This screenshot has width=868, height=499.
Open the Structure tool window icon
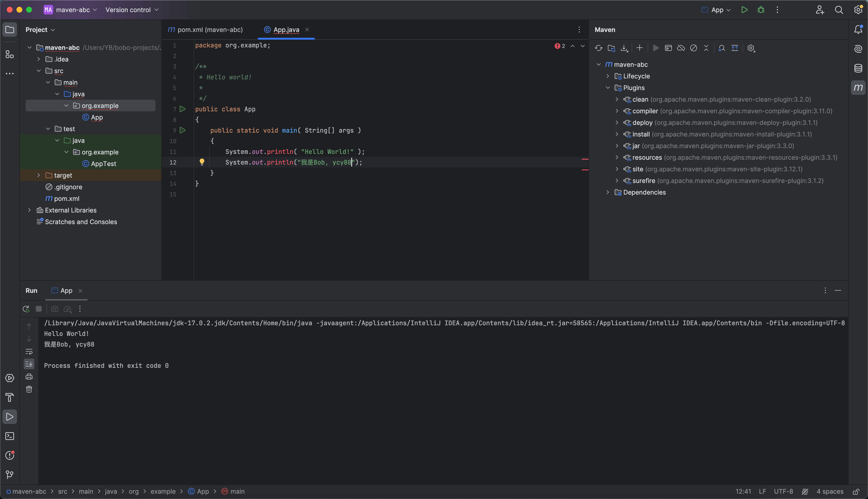tap(10, 54)
